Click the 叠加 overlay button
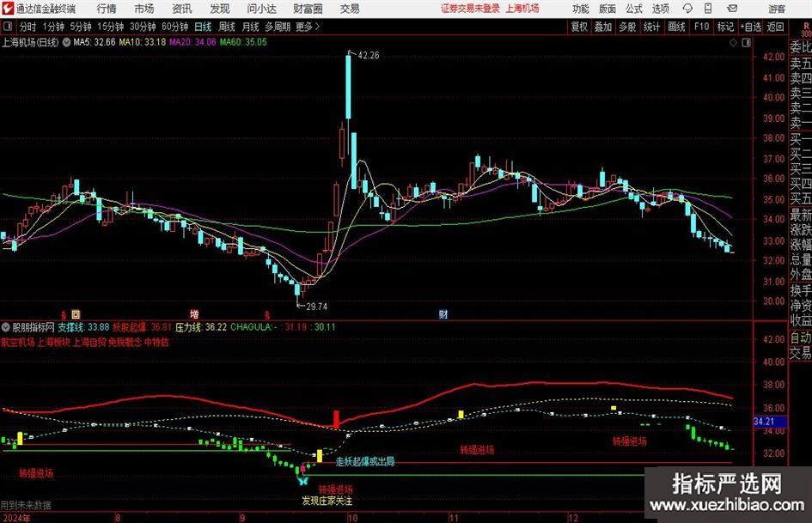The height and width of the screenshot is (523, 812). click(x=603, y=27)
